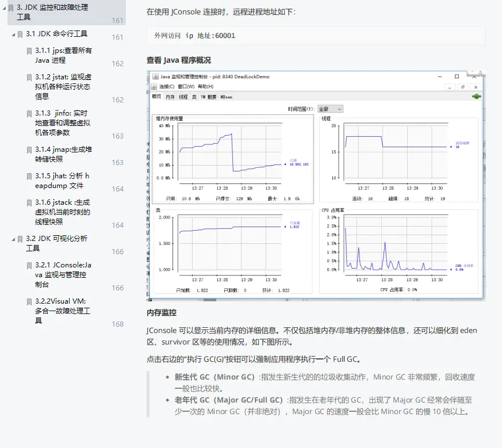Minimize the inner JConsole connection window
The height and width of the screenshot is (448, 502).
[x=450, y=87]
